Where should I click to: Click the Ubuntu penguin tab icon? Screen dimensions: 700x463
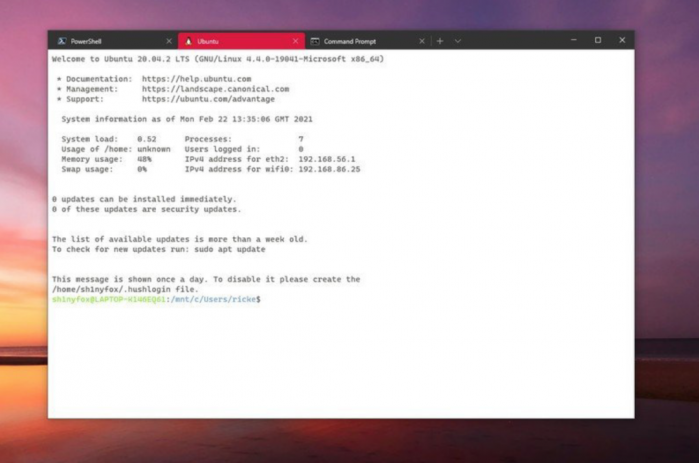point(188,41)
